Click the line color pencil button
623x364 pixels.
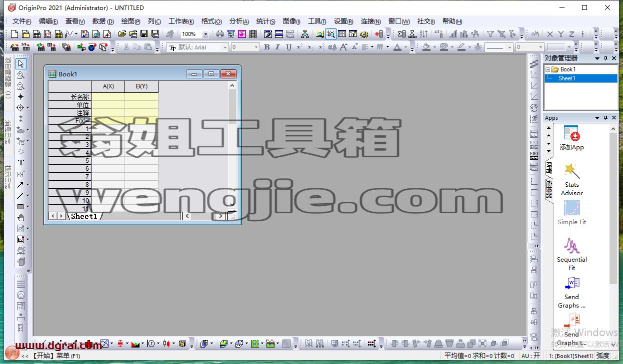461,47
